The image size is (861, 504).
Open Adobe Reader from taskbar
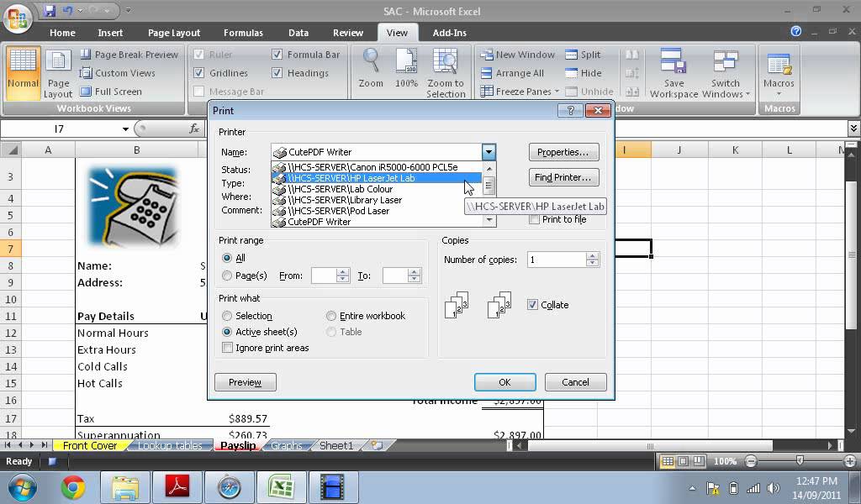177,487
